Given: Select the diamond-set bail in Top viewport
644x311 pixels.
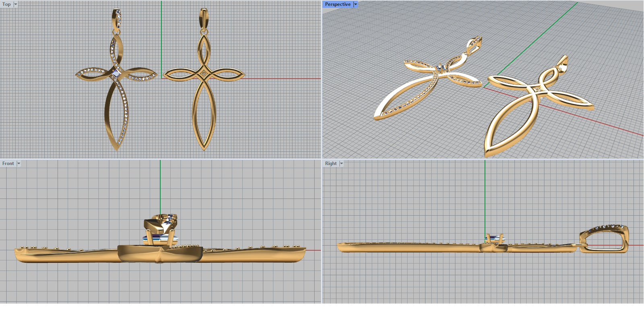Looking at the screenshot, I should (117, 18).
